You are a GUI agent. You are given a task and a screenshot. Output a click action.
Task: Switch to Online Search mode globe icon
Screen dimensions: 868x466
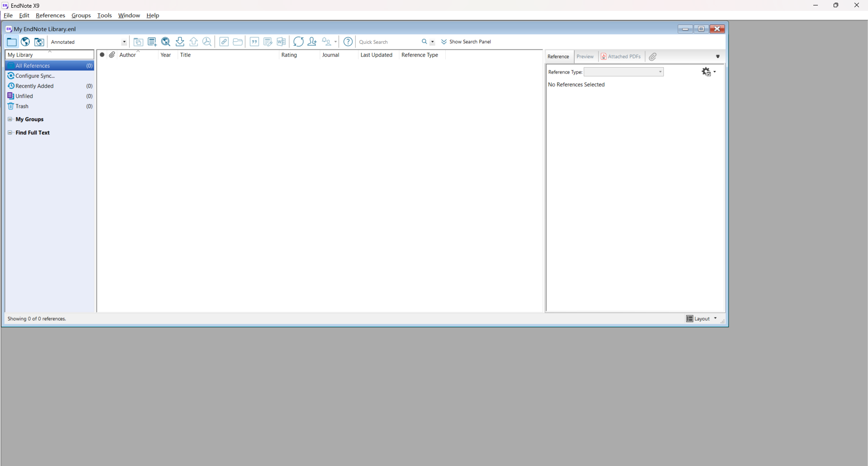coord(25,42)
